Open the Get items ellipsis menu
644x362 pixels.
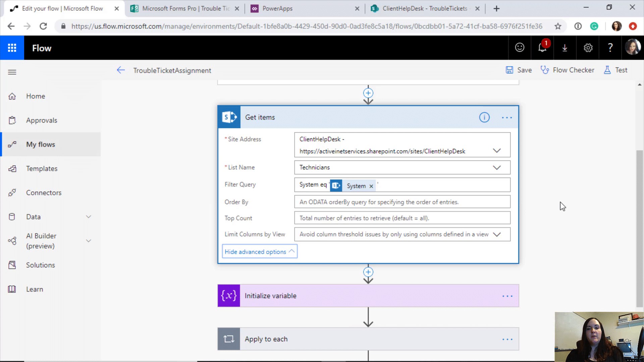[507, 118]
